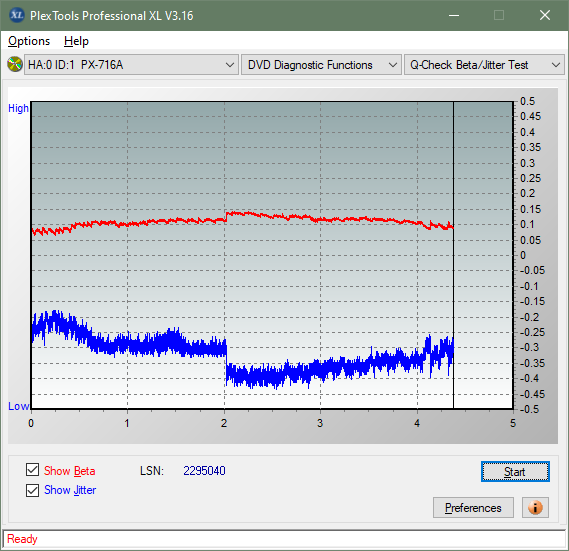569x551 pixels.
Task: Open the Help menu
Action: (x=76, y=41)
